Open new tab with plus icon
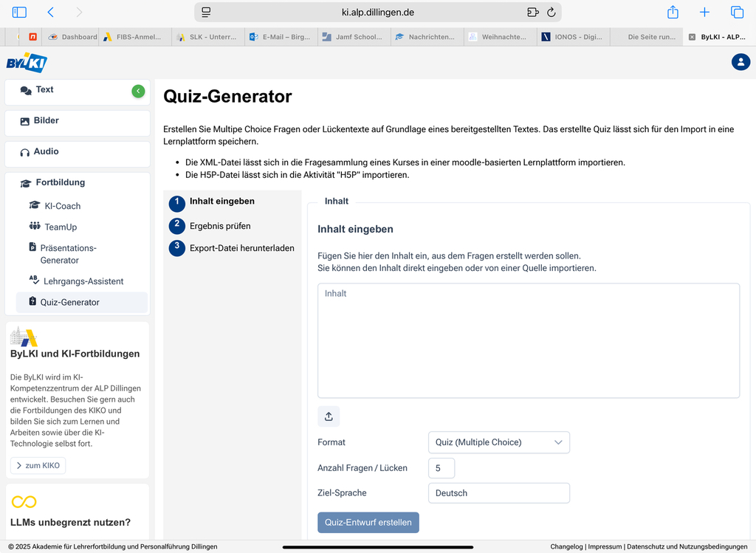This screenshot has width=756, height=553. [x=704, y=12]
